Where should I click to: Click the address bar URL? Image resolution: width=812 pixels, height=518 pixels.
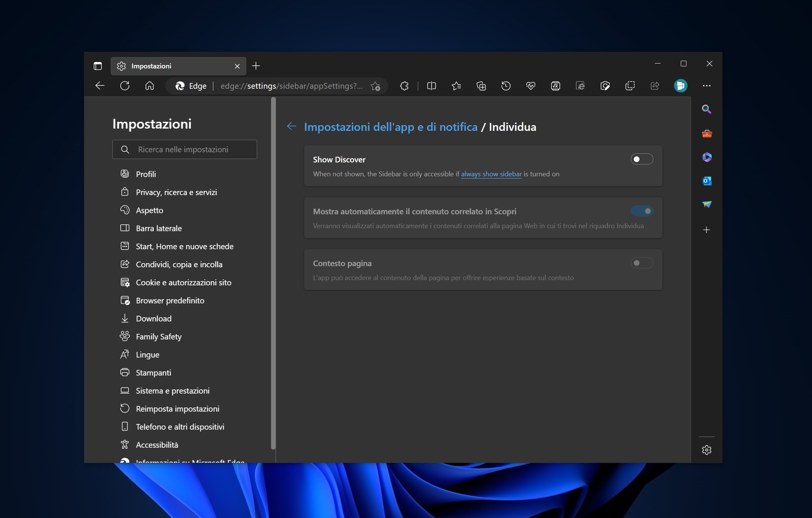pyautogui.click(x=291, y=86)
